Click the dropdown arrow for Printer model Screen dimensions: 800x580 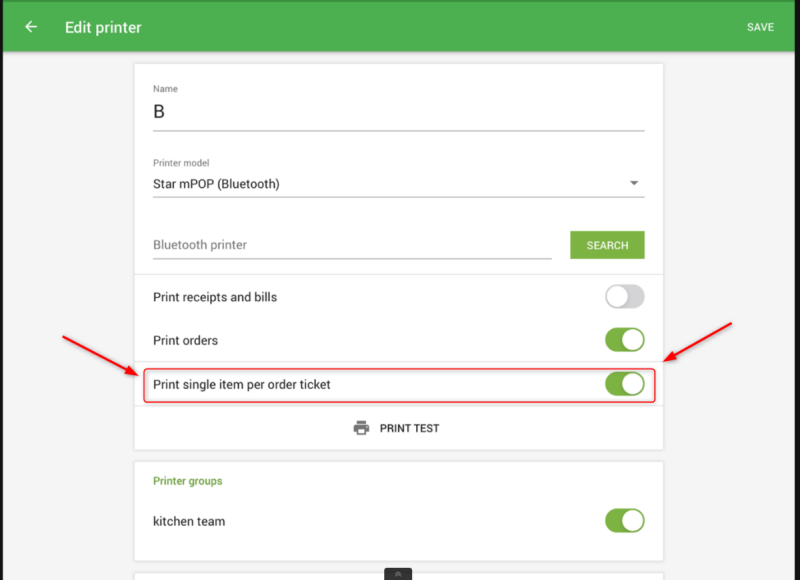click(634, 184)
